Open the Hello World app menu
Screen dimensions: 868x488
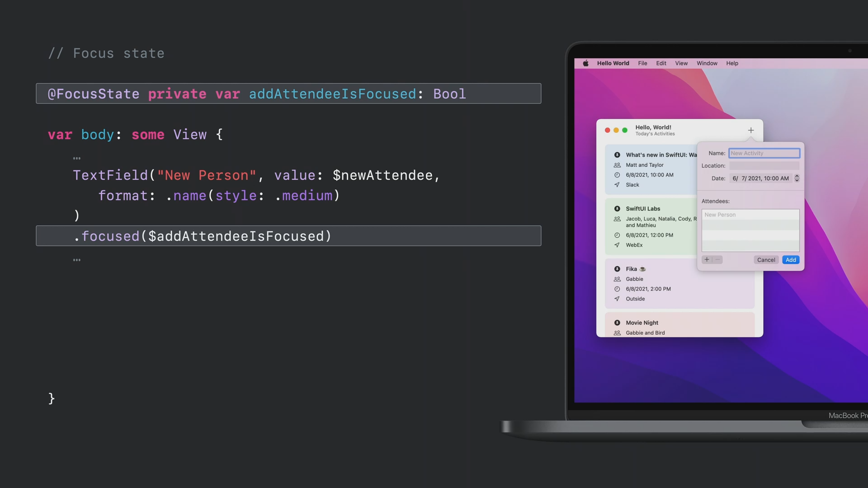pos(613,63)
